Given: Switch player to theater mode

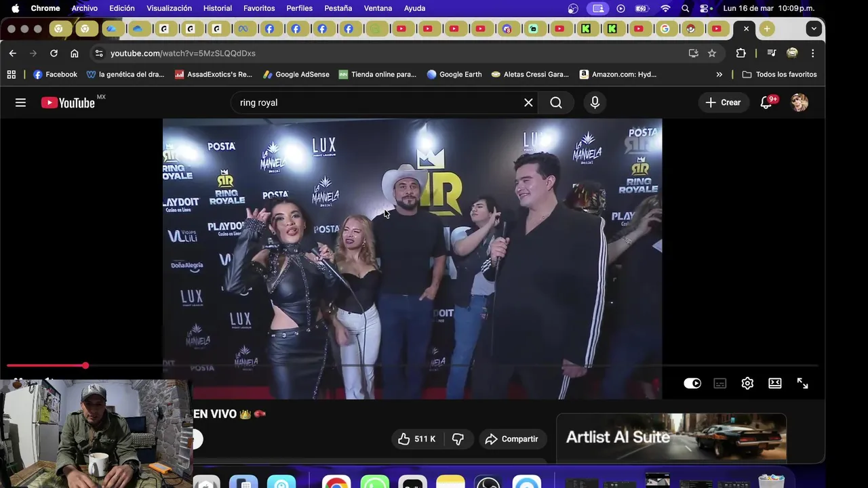Looking at the screenshot, I should coord(775,383).
